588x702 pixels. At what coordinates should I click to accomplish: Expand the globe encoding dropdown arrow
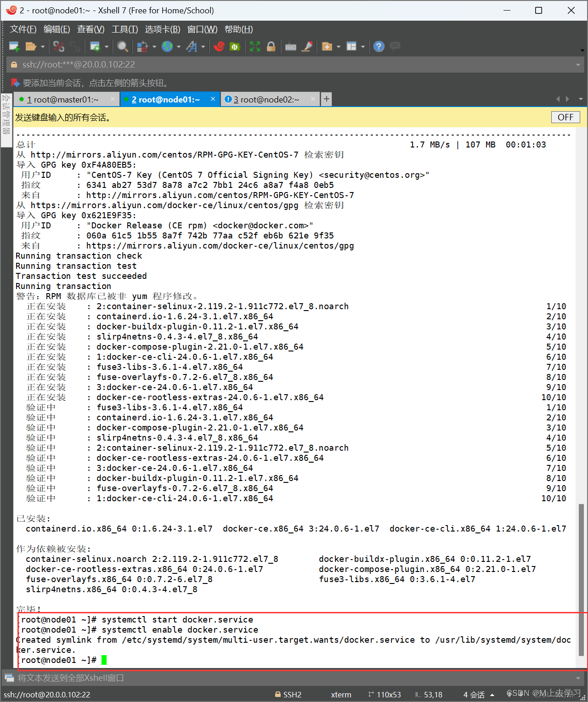pyautogui.click(x=179, y=47)
